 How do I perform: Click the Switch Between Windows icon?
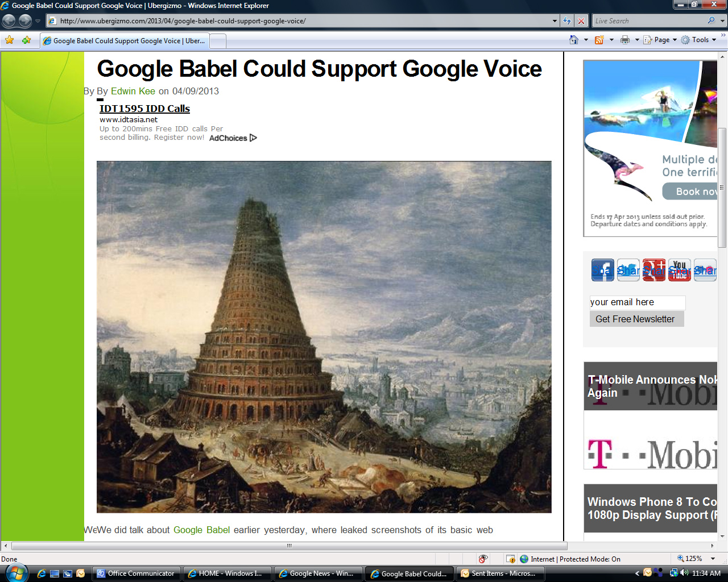pos(67,573)
